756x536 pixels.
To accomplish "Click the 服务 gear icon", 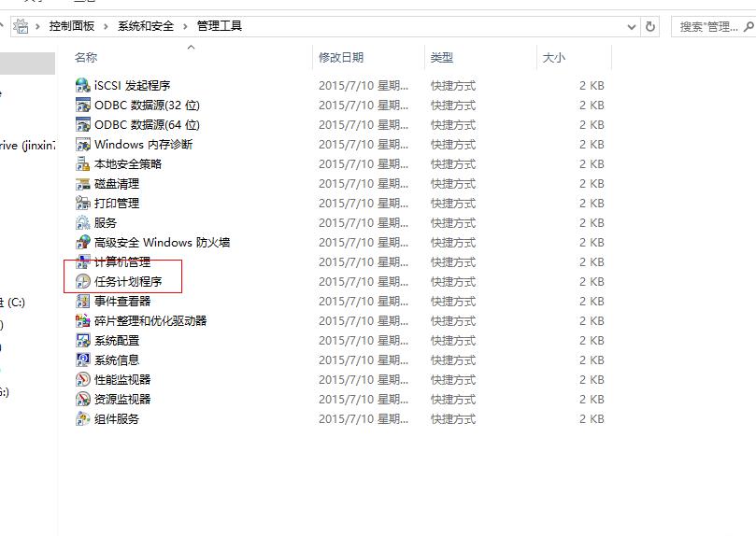I will pos(83,223).
